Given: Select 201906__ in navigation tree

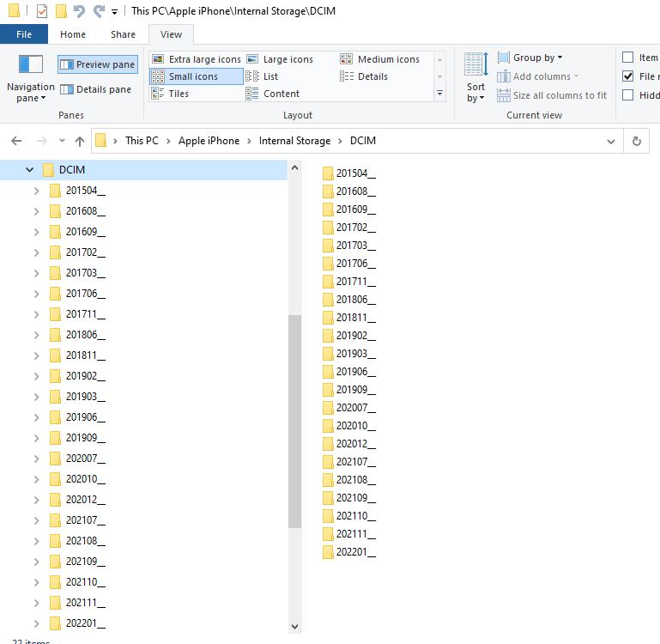Looking at the screenshot, I should (x=77, y=417).
